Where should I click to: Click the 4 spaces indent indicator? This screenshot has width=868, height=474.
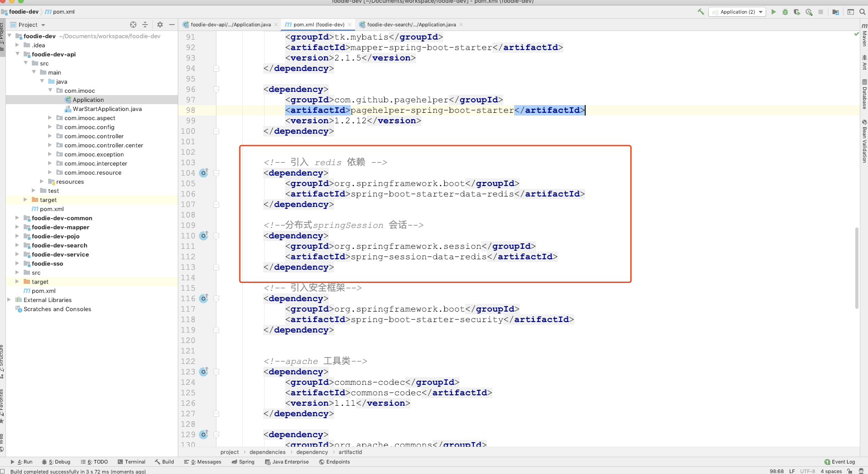[831, 471]
